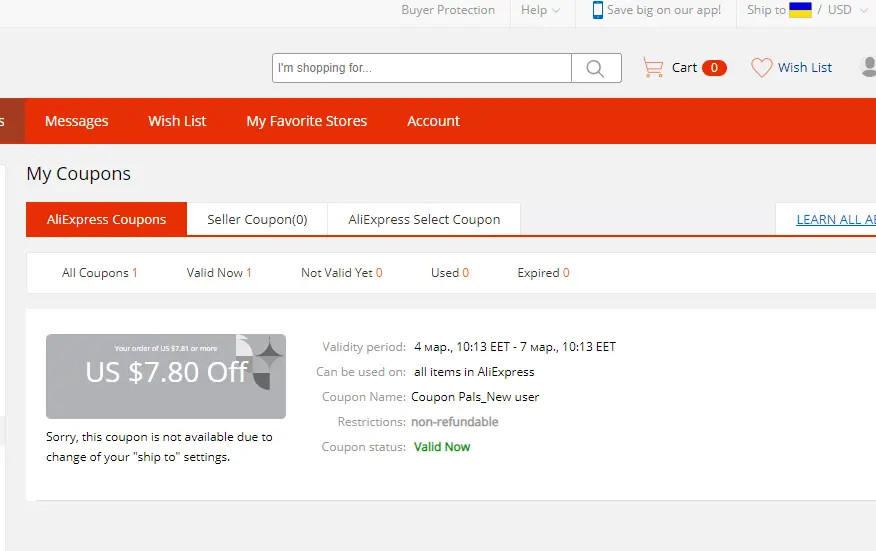The image size is (876, 551).
Task: Click the LEARN ALL link
Action: point(836,220)
